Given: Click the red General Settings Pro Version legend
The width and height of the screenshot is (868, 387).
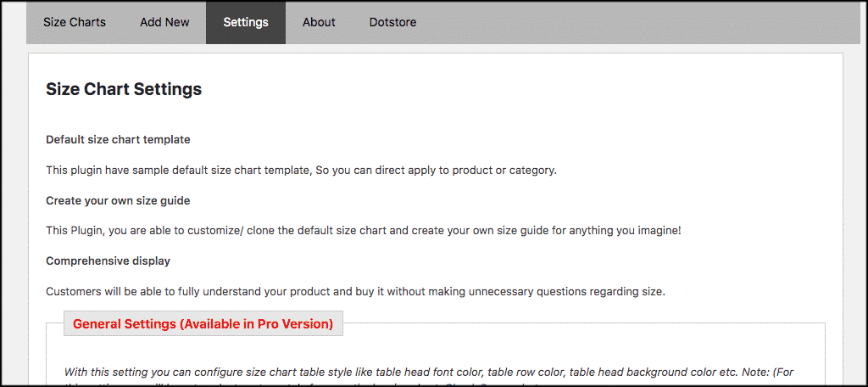Looking at the screenshot, I should coord(203,323).
